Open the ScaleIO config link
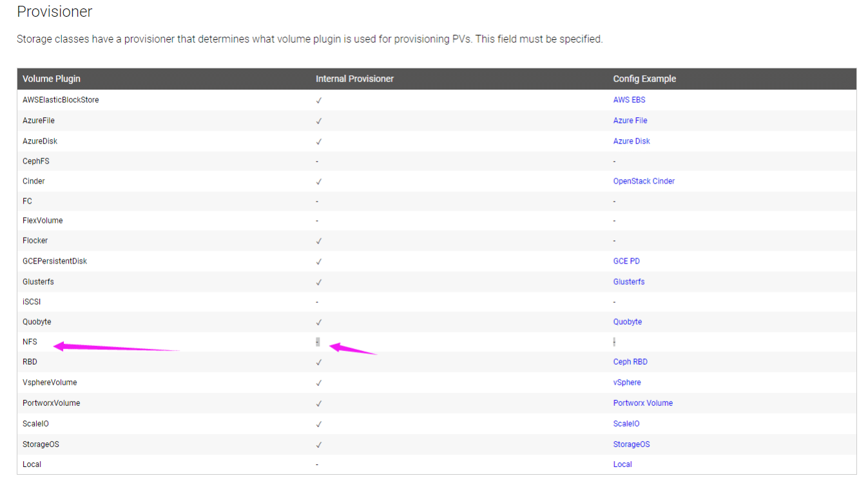 coord(626,424)
